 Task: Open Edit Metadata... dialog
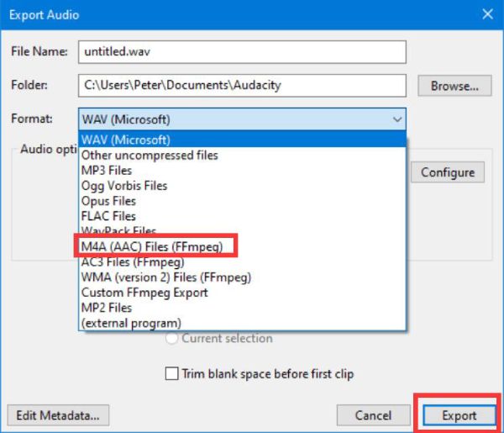click(x=58, y=415)
